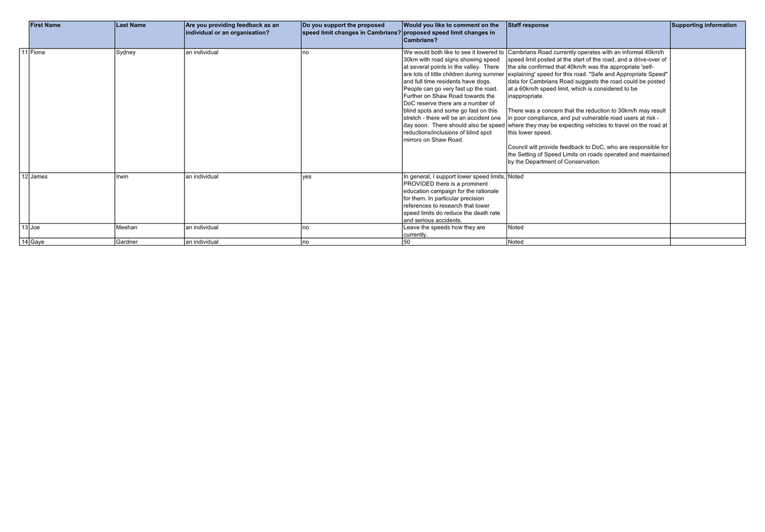Click the first name 'James'

(38, 177)
